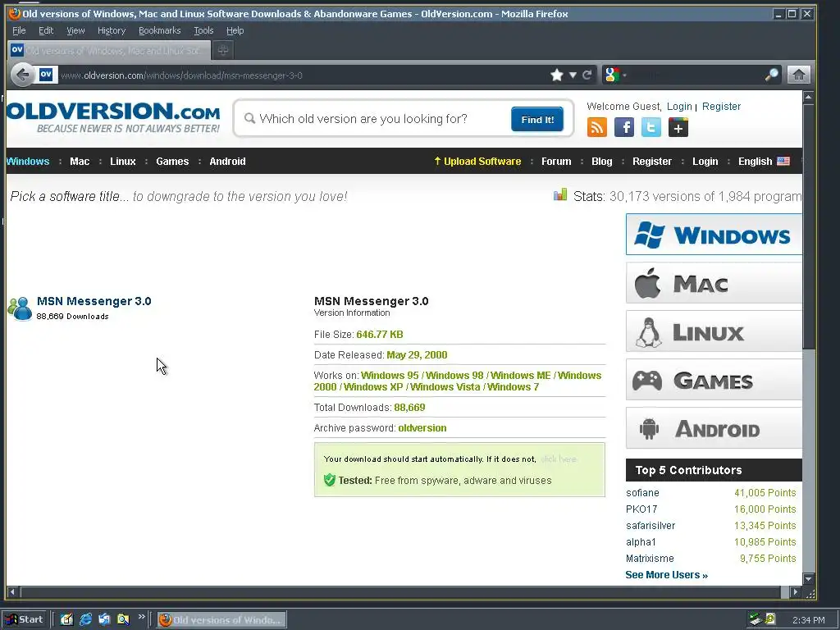Open the Help menu

pos(235,30)
